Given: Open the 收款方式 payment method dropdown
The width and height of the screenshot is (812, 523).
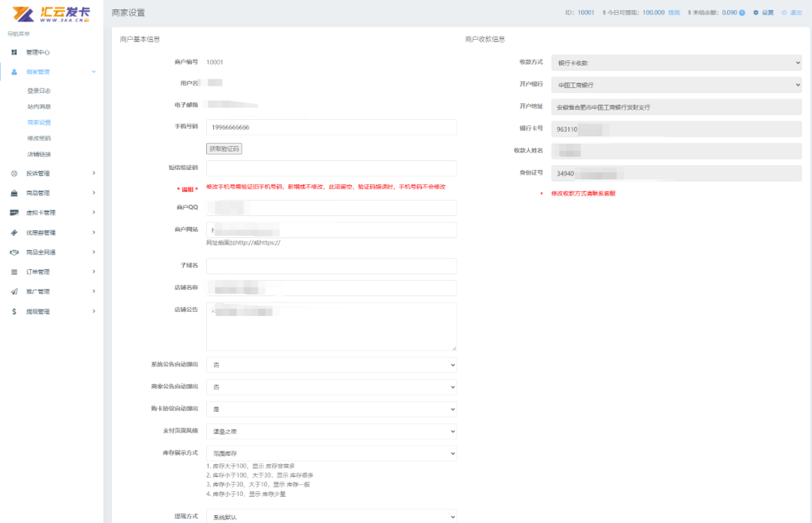Looking at the screenshot, I should coord(676,63).
